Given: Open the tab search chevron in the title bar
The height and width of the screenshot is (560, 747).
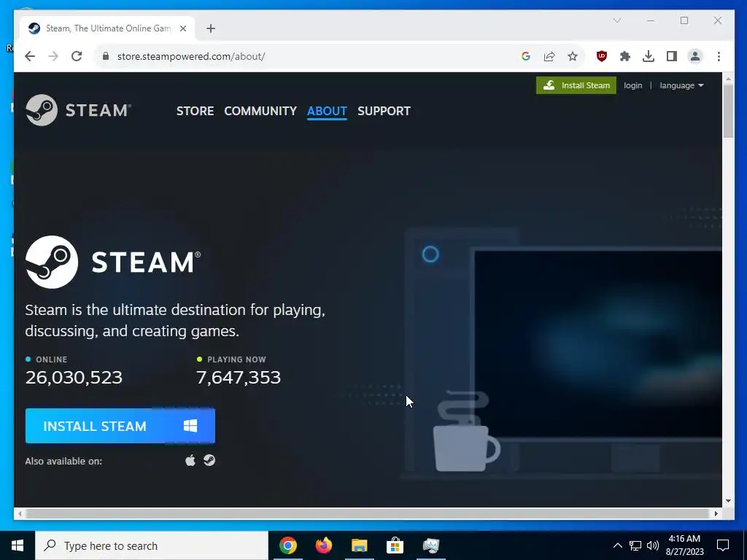Looking at the screenshot, I should click(x=617, y=20).
